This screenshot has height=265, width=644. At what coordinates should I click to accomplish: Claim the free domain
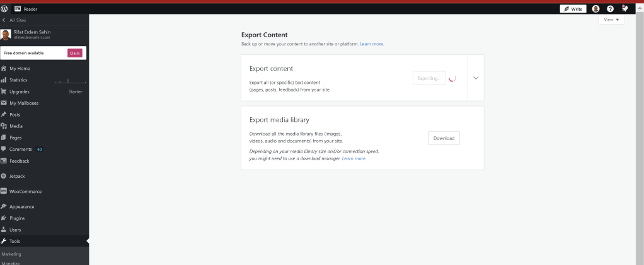coord(75,52)
